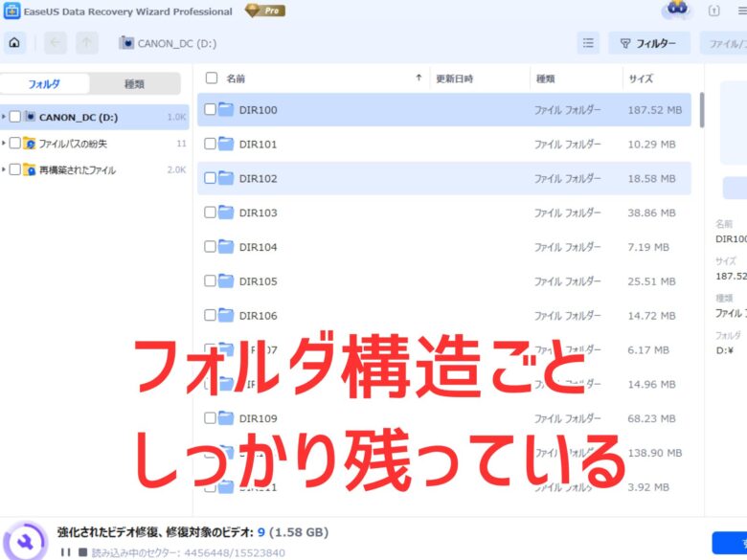
Task: Go to the home screen icon
Action: tap(14, 43)
